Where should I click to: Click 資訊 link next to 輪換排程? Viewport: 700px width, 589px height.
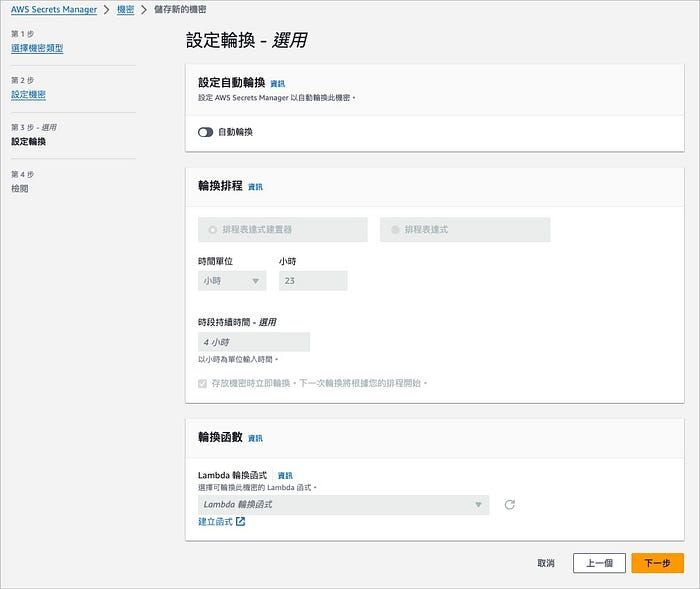click(255, 187)
